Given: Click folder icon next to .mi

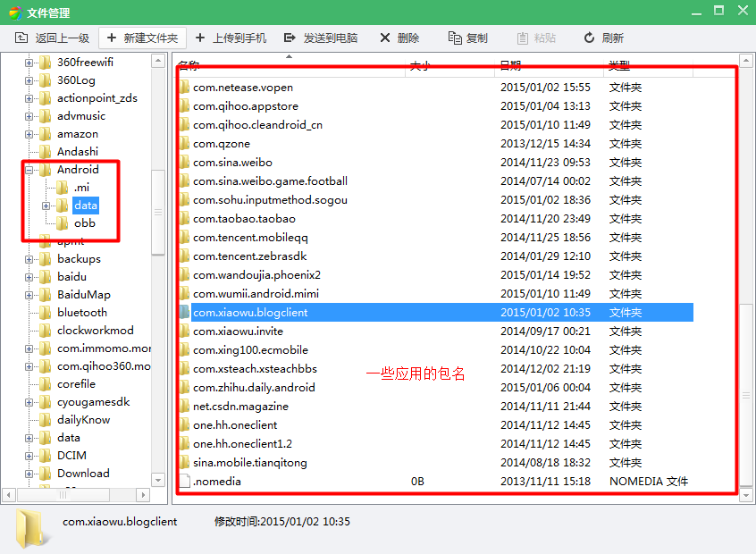Looking at the screenshot, I should click(63, 187).
